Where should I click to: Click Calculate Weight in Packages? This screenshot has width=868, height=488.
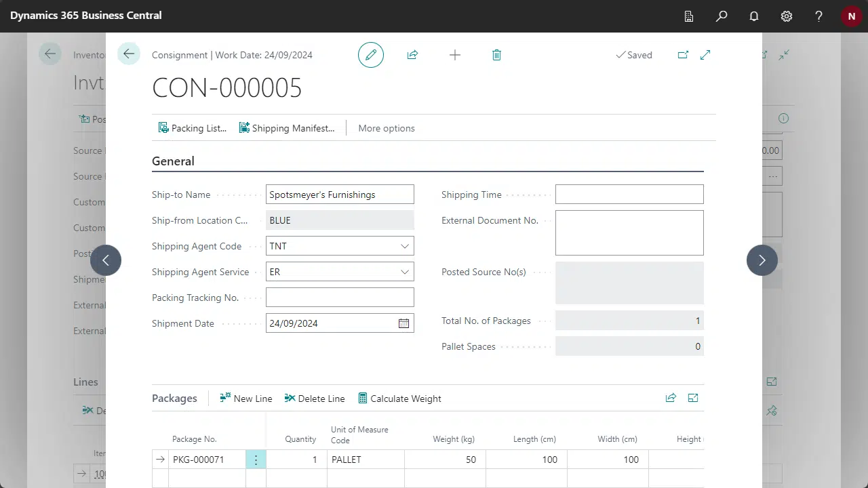coord(399,399)
